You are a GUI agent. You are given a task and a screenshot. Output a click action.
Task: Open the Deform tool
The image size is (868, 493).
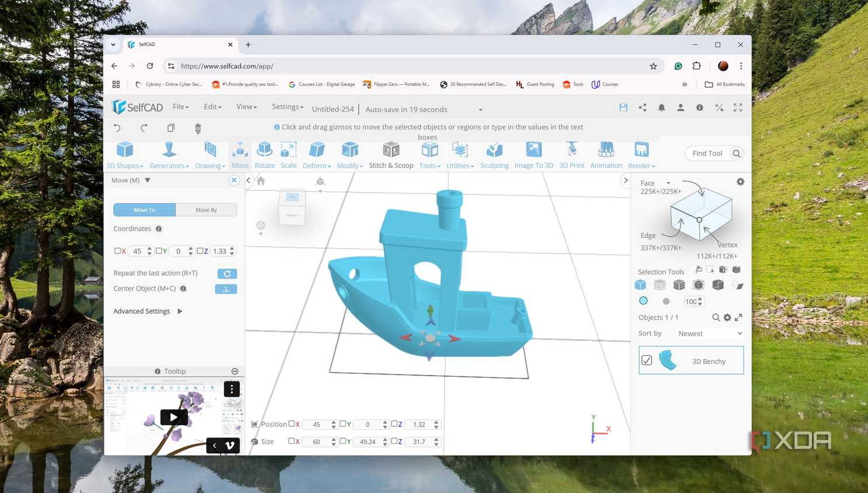[317, 155]
